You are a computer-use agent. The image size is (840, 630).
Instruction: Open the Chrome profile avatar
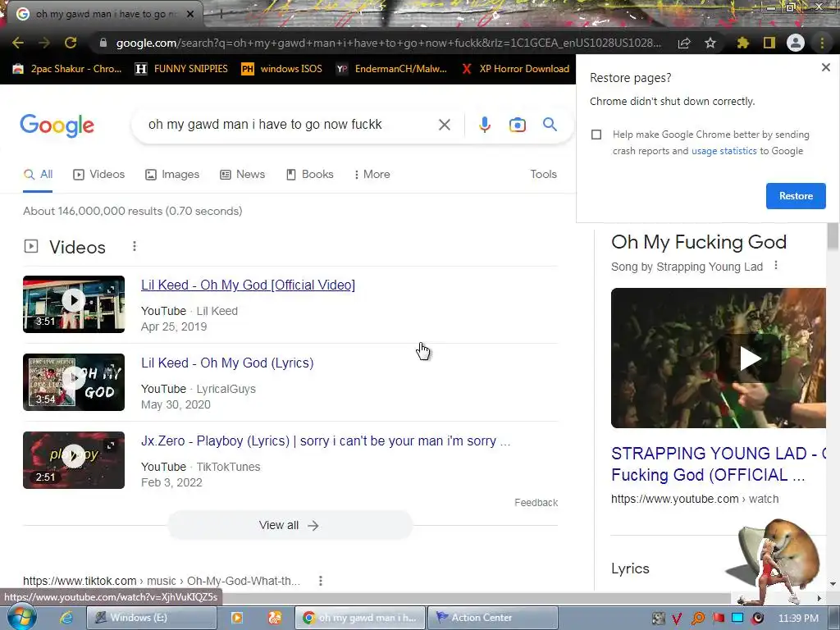pos(796,43)
